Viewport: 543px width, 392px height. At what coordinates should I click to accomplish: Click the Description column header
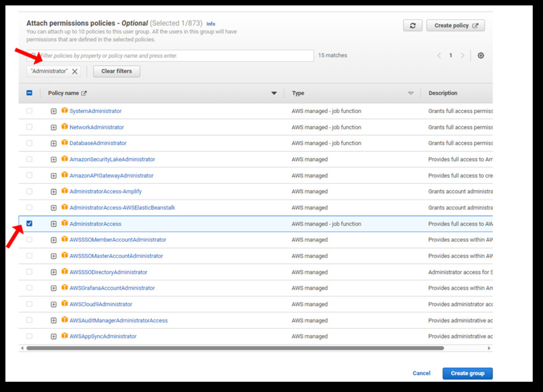pyautogui.click(x=443, y=93)
